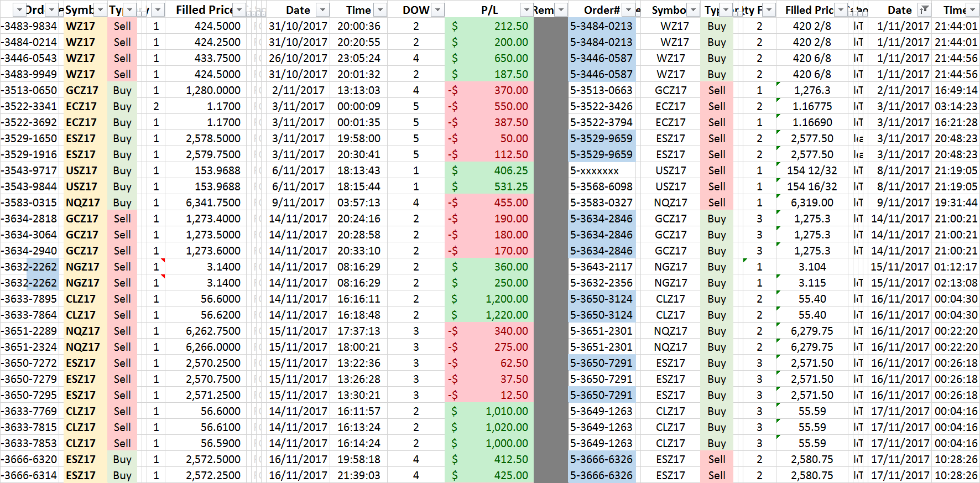Select the time cell 03:57:13
Image resolution: width=980 pixels, height=483 pixels.
(x=359, y=202)
